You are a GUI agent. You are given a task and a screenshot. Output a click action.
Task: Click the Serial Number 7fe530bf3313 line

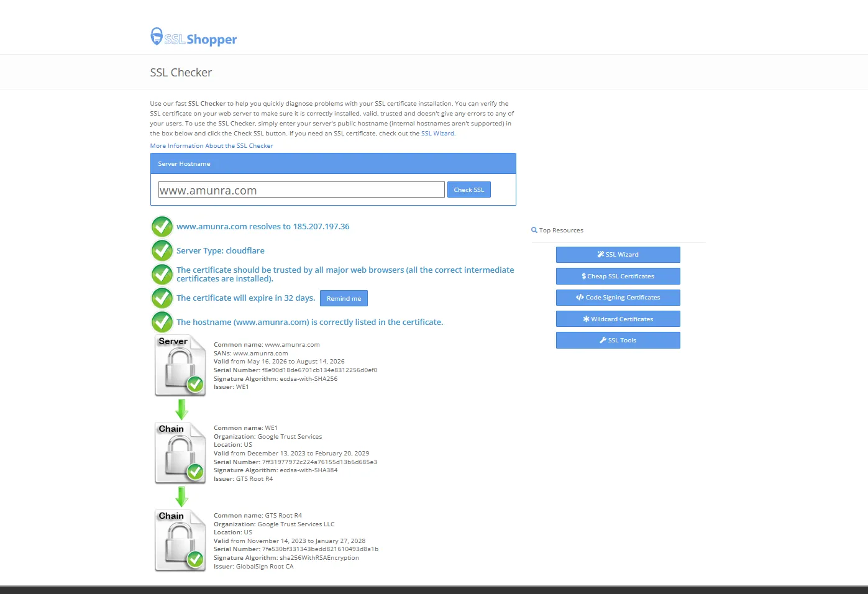pyautogui.click(x=296, y=549)
